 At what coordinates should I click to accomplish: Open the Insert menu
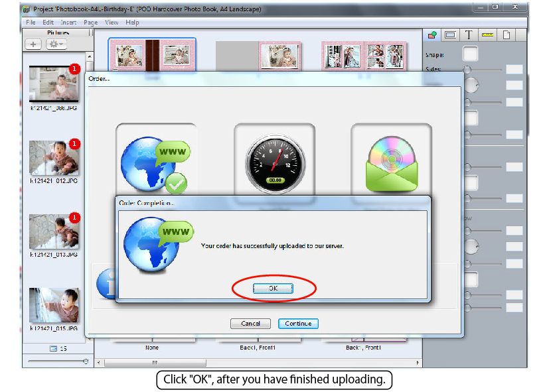pyautogui.click(x=68, y=23)
